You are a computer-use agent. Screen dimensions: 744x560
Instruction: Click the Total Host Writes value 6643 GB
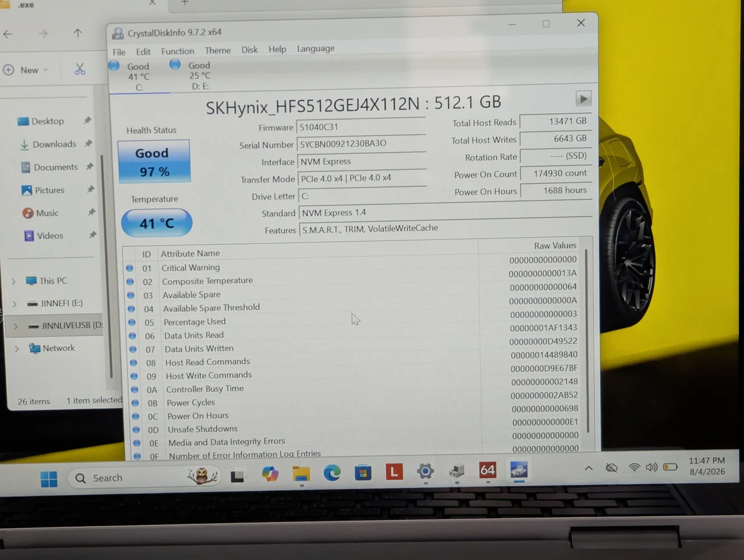click(556, 139)
